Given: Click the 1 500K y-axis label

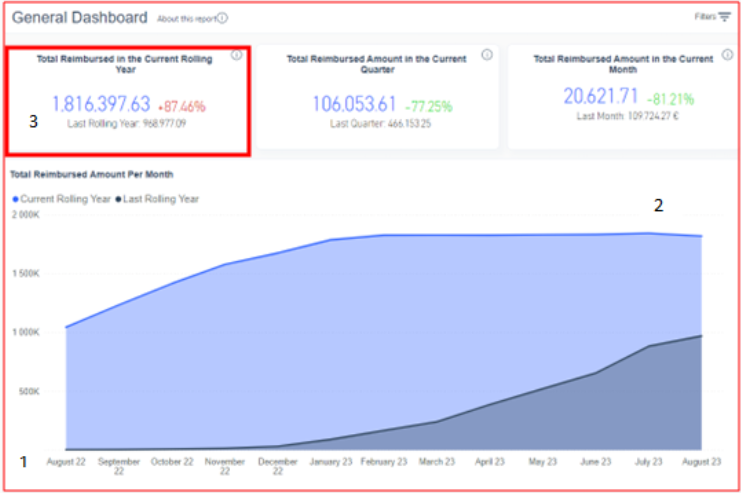Looking at the screenshot, I should tap(26, 273).
